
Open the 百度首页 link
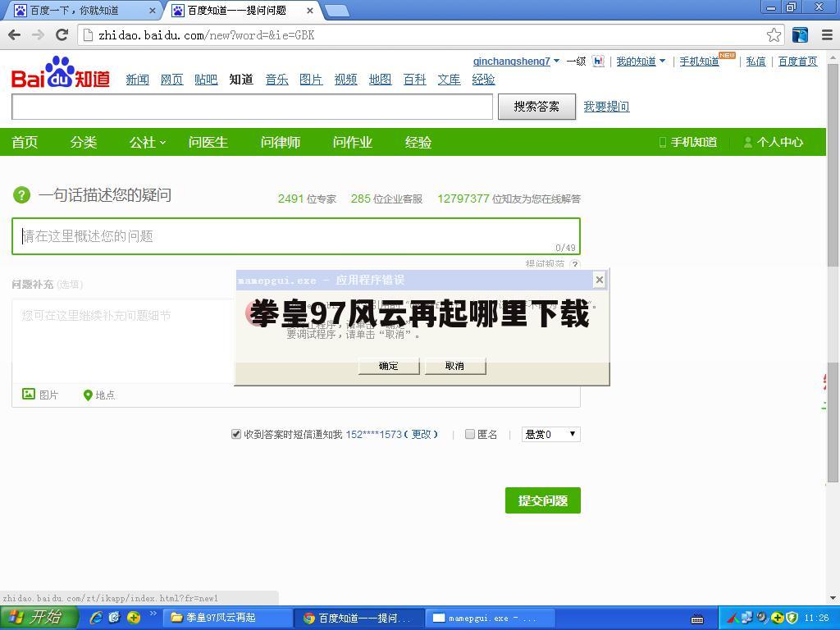[797, 61]
